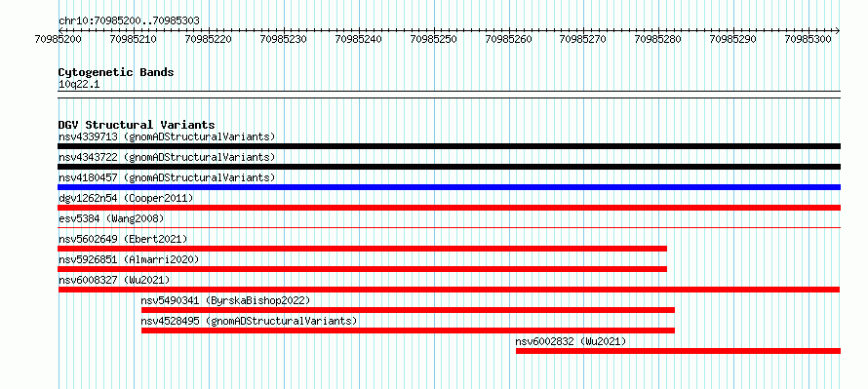Select the Cytogenetic Bands track title

point(116,72)
